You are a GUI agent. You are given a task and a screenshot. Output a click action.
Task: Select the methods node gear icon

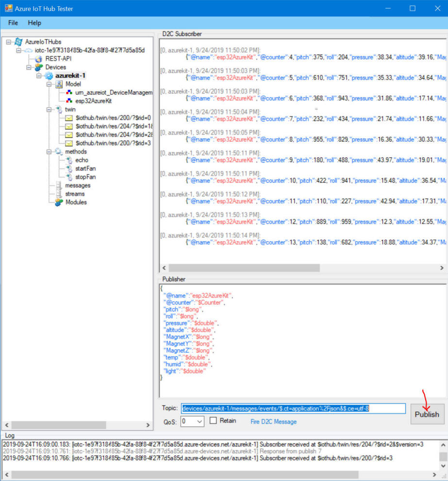tap(59, 151)
